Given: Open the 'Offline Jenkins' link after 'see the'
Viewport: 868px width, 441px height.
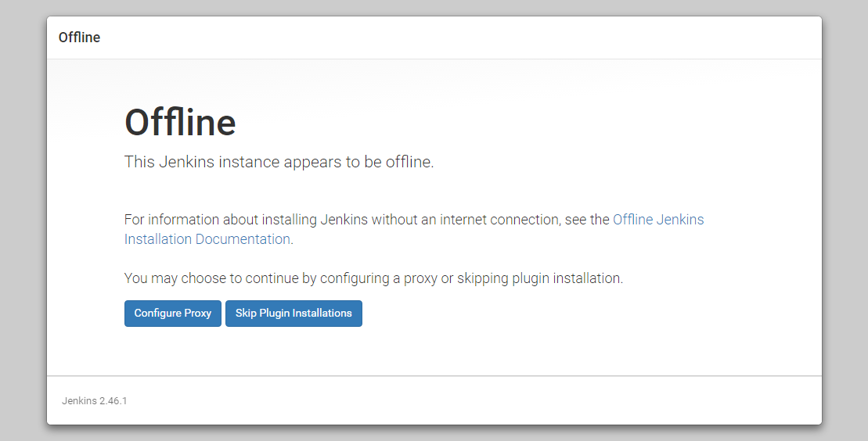Looking at the screenshot, I should pyautogui.click(x=658, y=220).
